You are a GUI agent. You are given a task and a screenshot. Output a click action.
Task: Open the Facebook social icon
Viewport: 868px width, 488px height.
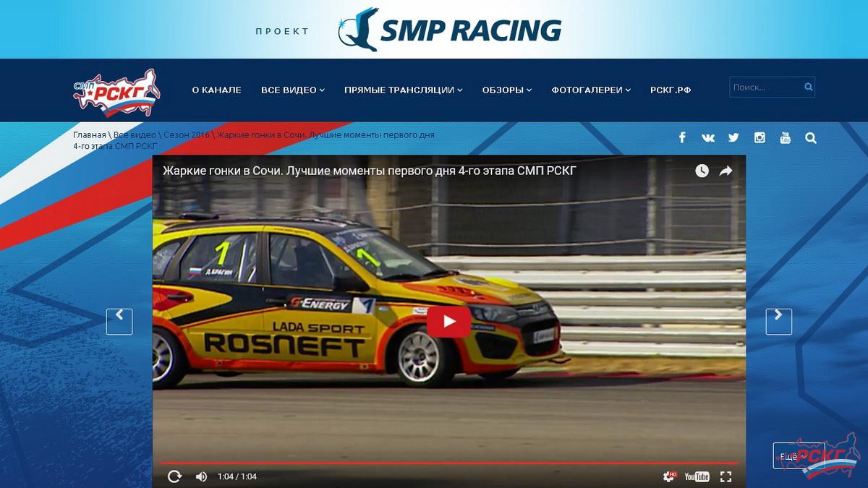pos(682,137)
